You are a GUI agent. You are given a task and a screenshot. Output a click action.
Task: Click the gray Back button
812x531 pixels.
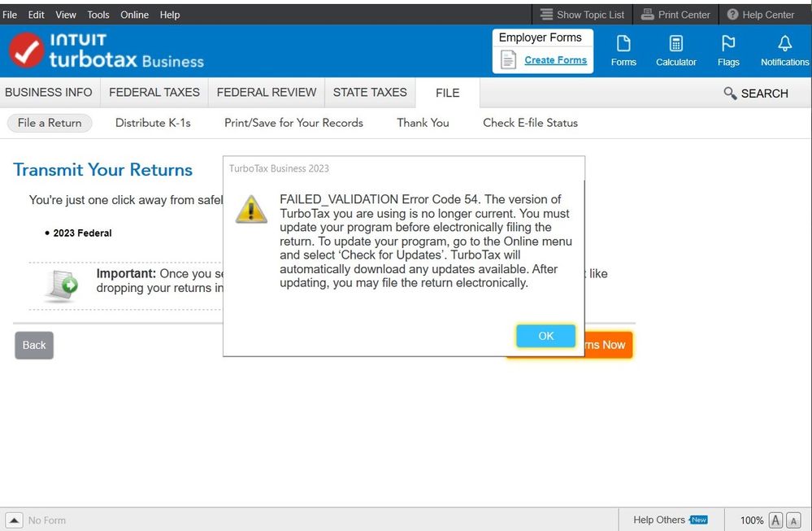tap(34, 345)
